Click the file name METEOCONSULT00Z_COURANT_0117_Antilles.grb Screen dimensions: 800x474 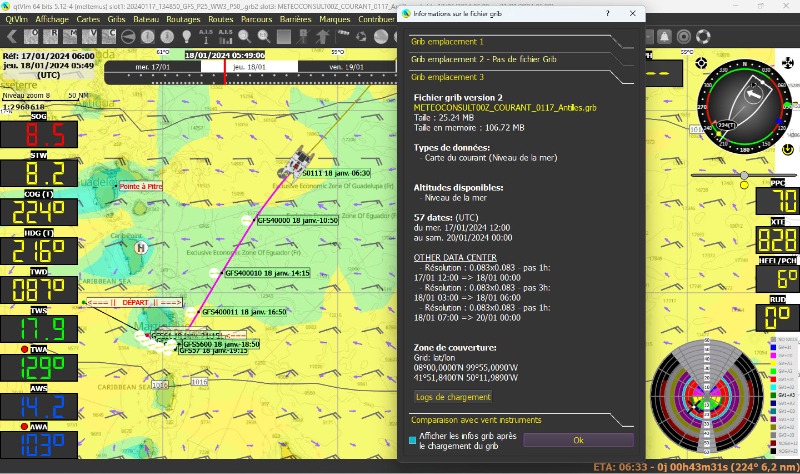[x=505, y=108]
